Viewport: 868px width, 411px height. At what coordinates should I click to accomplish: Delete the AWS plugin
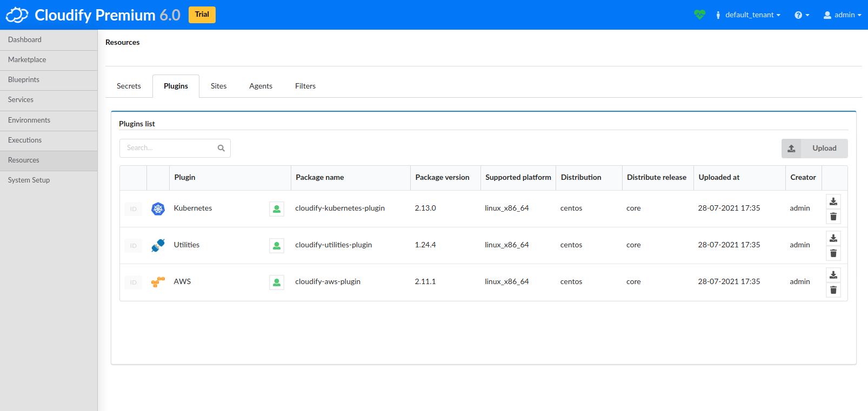(x=833, y=290)
